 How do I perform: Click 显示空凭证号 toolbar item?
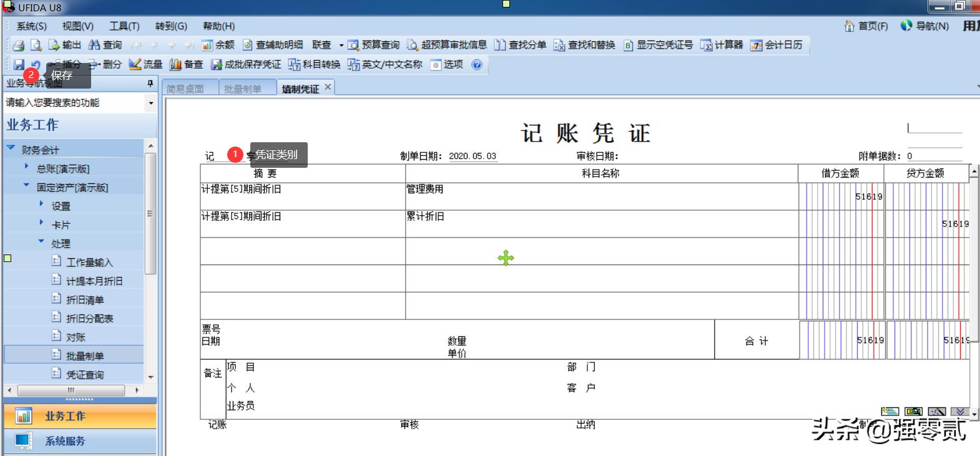(x=658, y=45)
